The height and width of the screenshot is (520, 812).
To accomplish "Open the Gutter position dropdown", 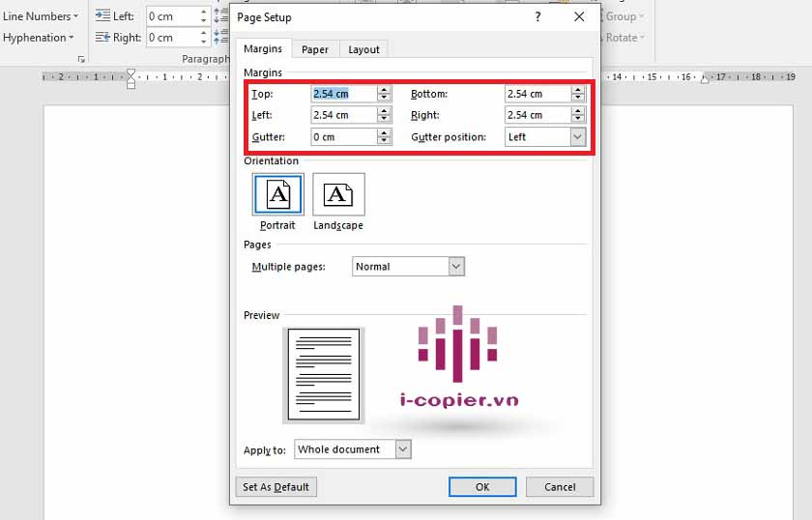I will 578,137.
